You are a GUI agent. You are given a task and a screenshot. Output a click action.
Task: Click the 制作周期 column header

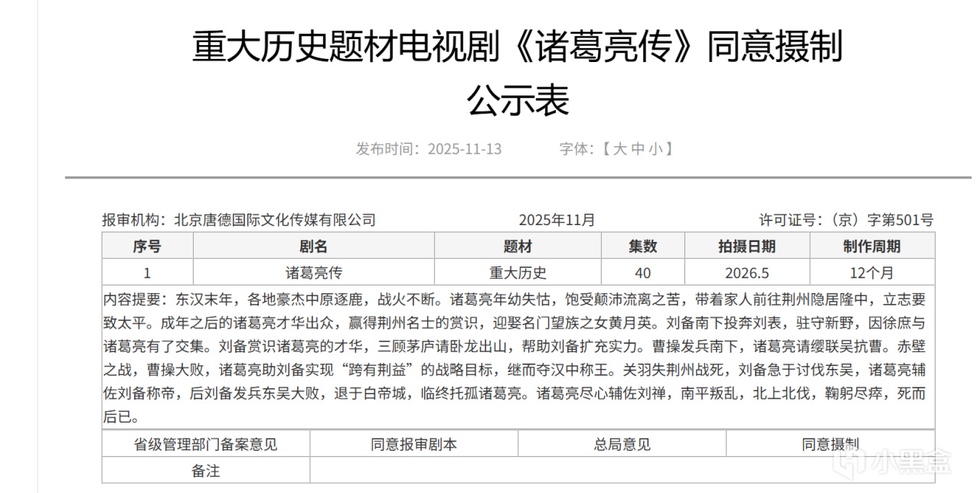[872, 246]
